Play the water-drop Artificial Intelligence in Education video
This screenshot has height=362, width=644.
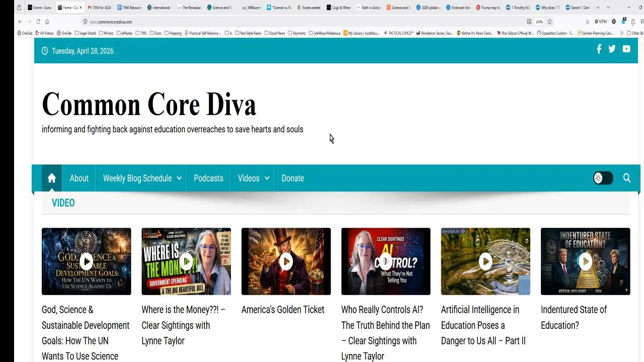point(486,261)
